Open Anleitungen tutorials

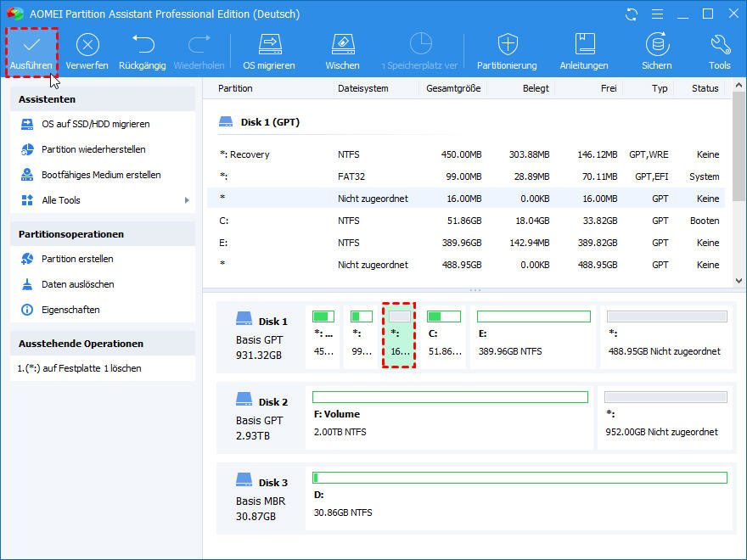[x=584, y=52]
